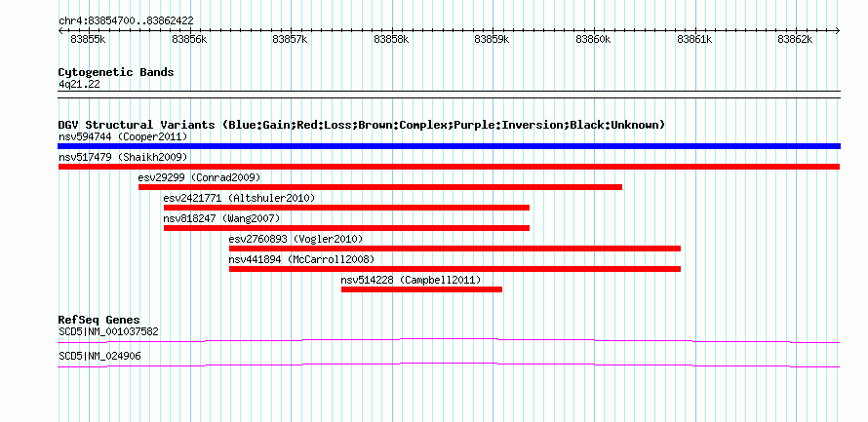
Task: Open the nsv594744 (Cooper2011) label
Action: click(x=123, y=136)
